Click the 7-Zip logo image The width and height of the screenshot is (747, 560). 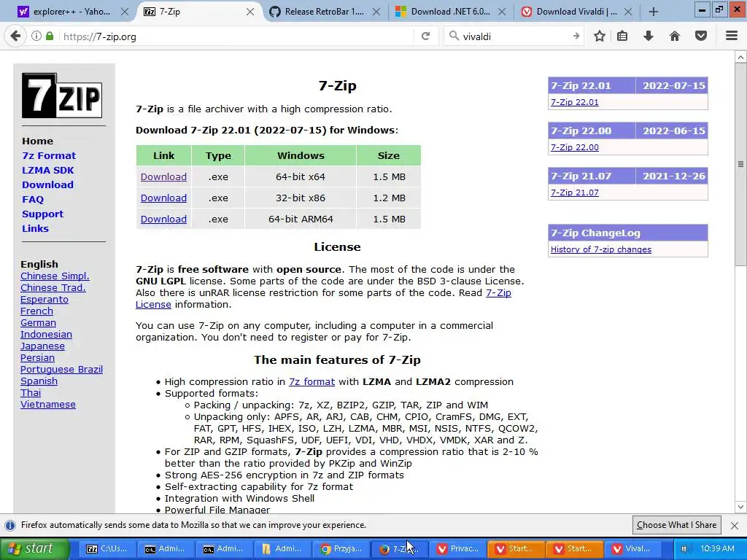(62, 96)
